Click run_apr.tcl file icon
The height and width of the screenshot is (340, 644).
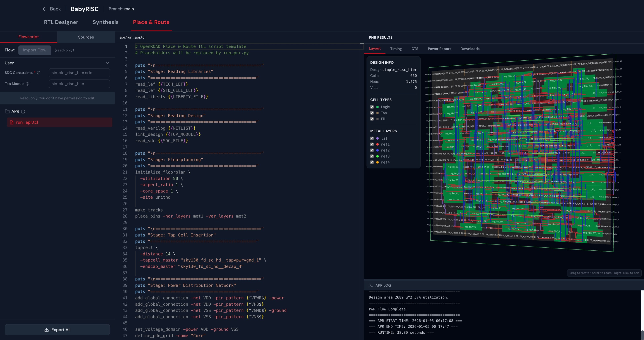(11, 123)
